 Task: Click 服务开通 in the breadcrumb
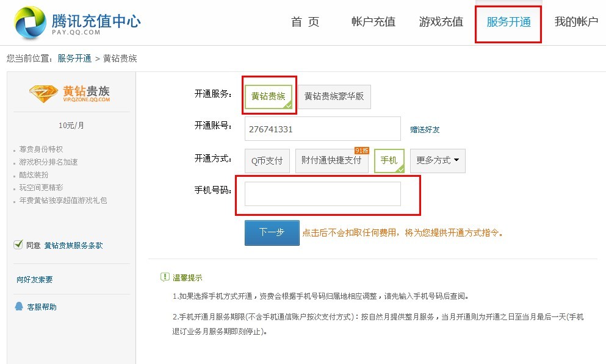pos(74,59)
